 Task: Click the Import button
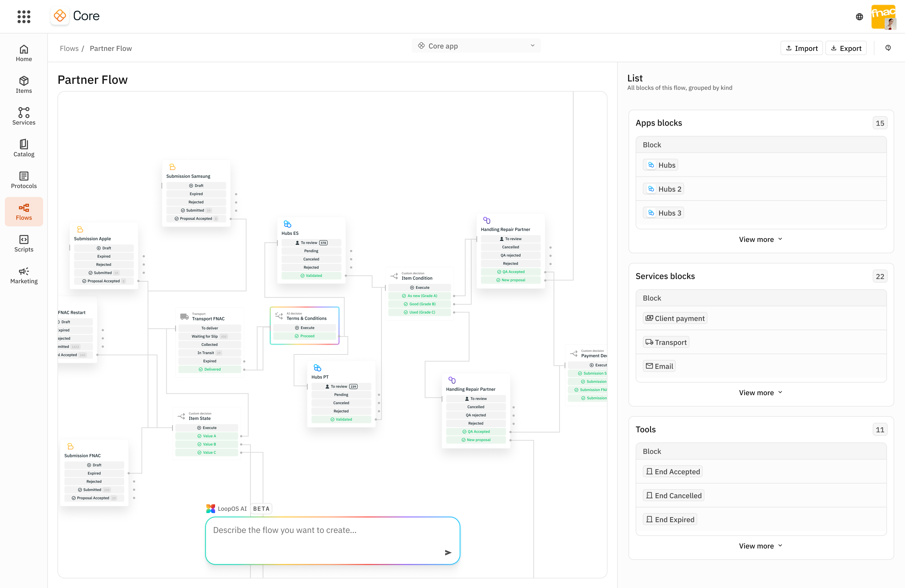[x=801, y=48]
